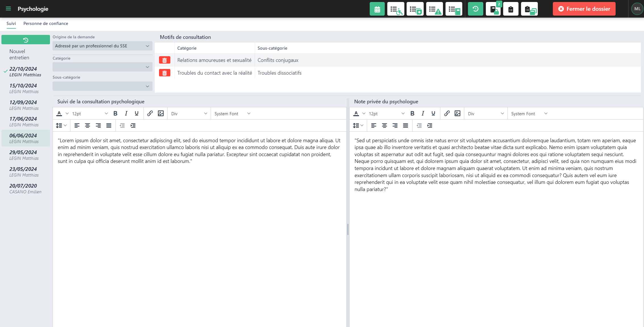Select the 15/10/2024 LEGIN Matthias entry
Screen dimensions: 644x327
pos(24,88)
